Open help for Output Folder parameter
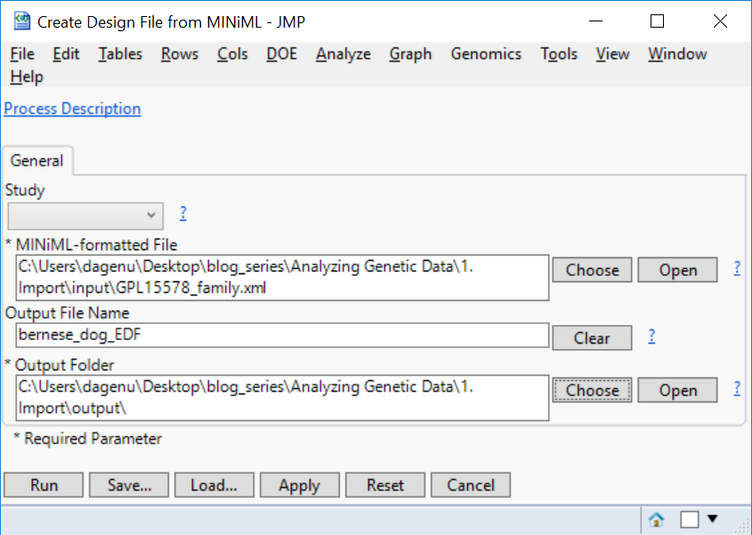 pos(737,388)
